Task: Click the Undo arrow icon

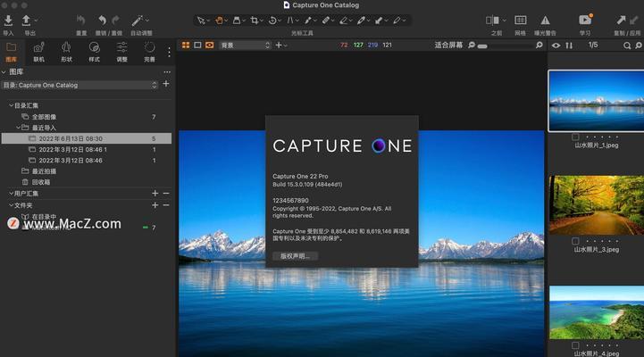Action: click(102, 21)
